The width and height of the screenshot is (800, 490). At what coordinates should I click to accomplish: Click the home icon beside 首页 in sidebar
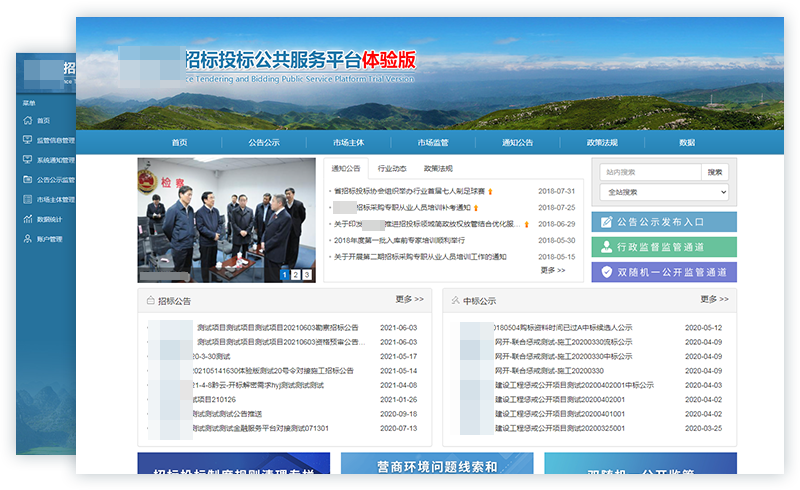(x=26, y=120)
